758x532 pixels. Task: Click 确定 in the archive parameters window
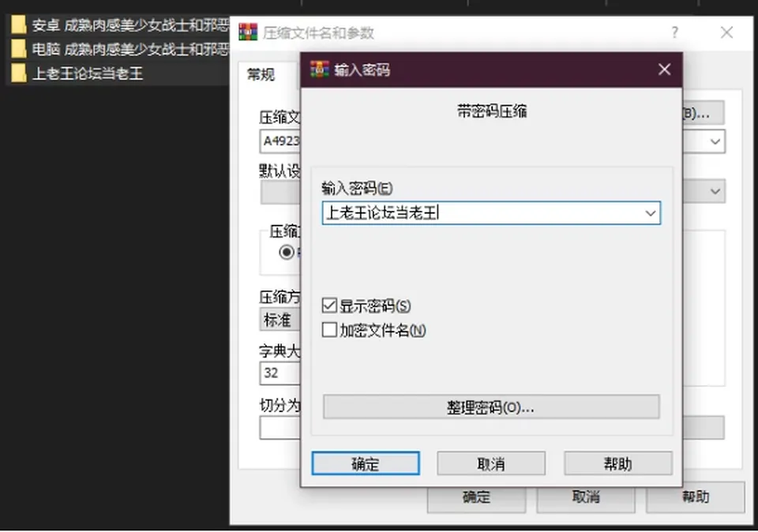pyautogui.click(x=476, y=498)
